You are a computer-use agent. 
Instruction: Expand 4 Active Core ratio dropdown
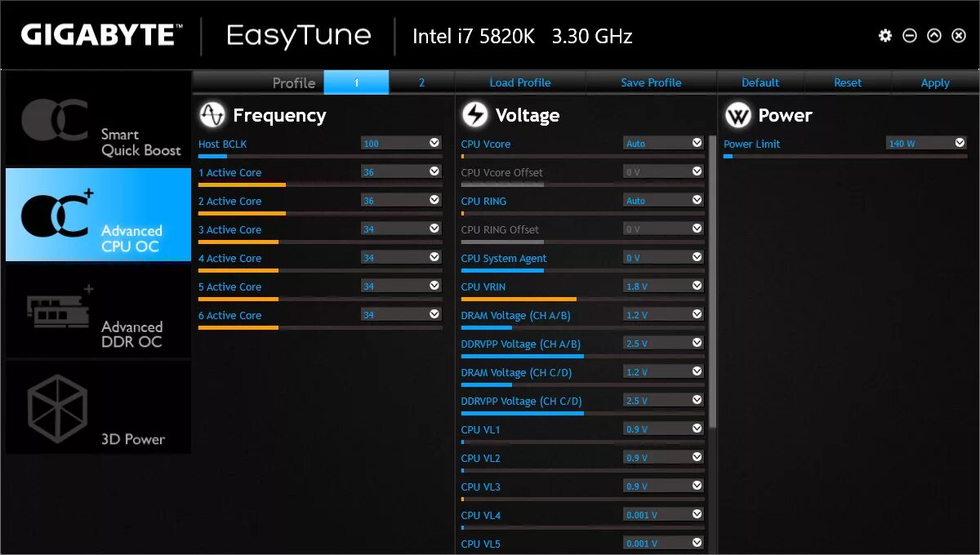(434, 257)
